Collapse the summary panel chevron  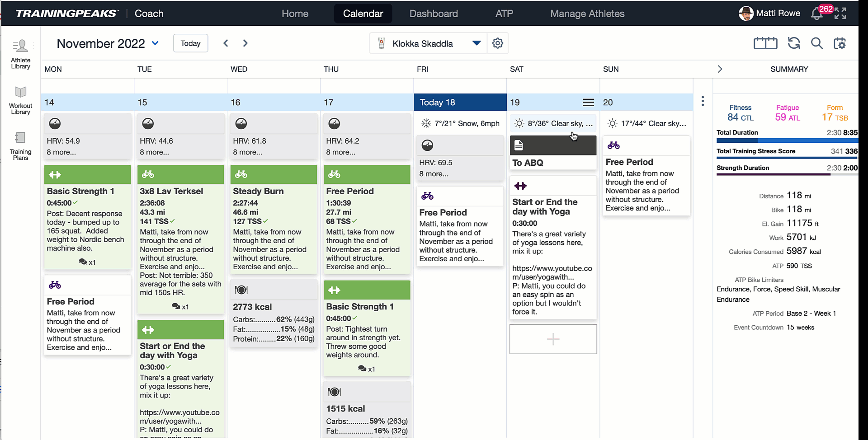[720, 69]
